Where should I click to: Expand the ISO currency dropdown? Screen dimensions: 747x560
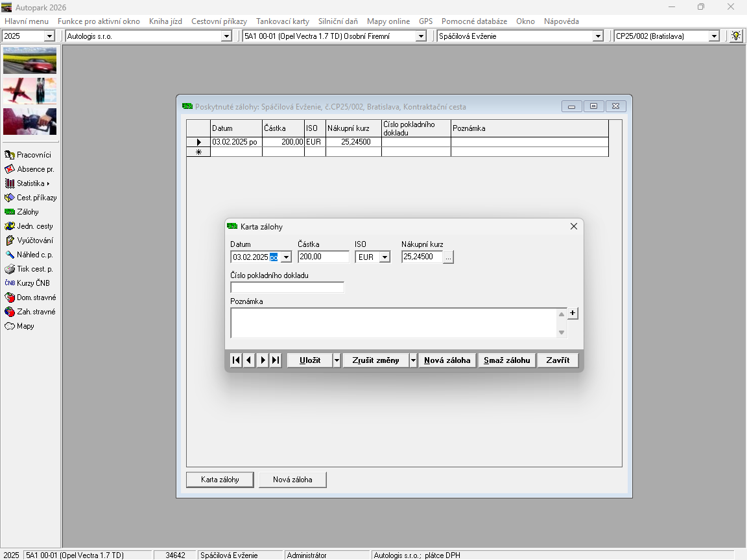click(385, 257)
